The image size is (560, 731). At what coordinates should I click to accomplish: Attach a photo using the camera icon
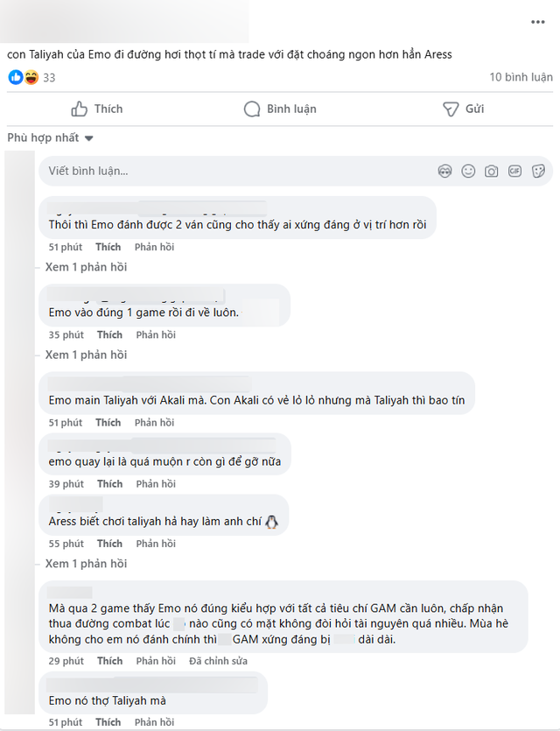coord(492,172)
